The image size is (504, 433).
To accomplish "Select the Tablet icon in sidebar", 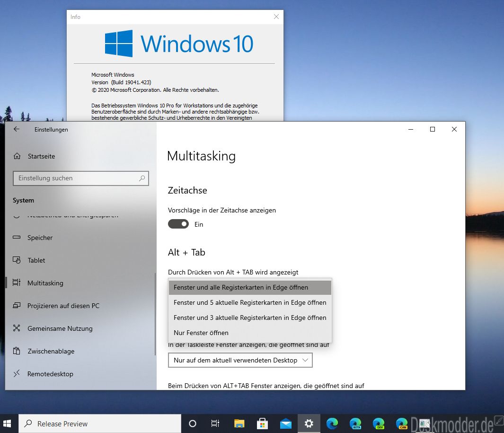I will 17,260.
